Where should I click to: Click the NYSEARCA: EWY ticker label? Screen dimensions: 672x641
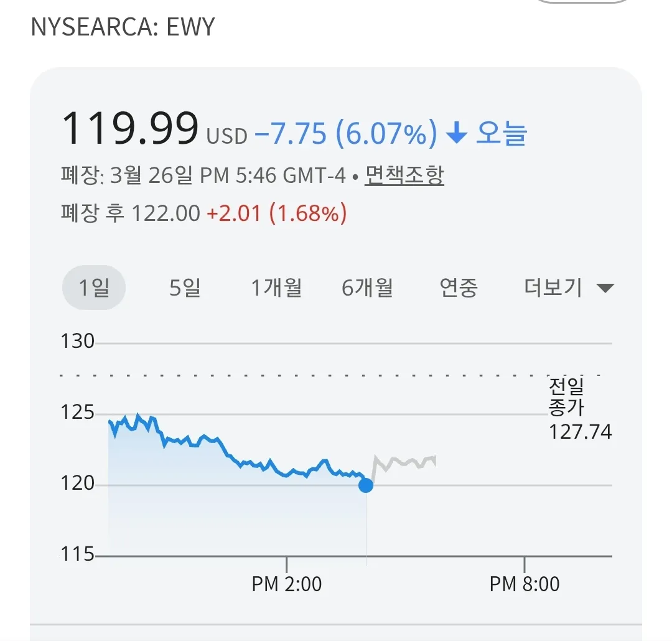coord(123,27)
